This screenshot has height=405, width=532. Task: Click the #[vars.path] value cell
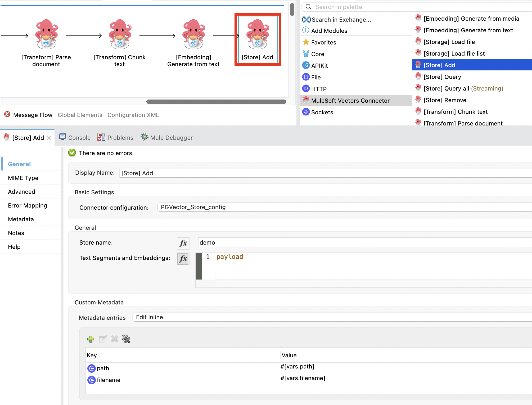click(x=297, y=367)
